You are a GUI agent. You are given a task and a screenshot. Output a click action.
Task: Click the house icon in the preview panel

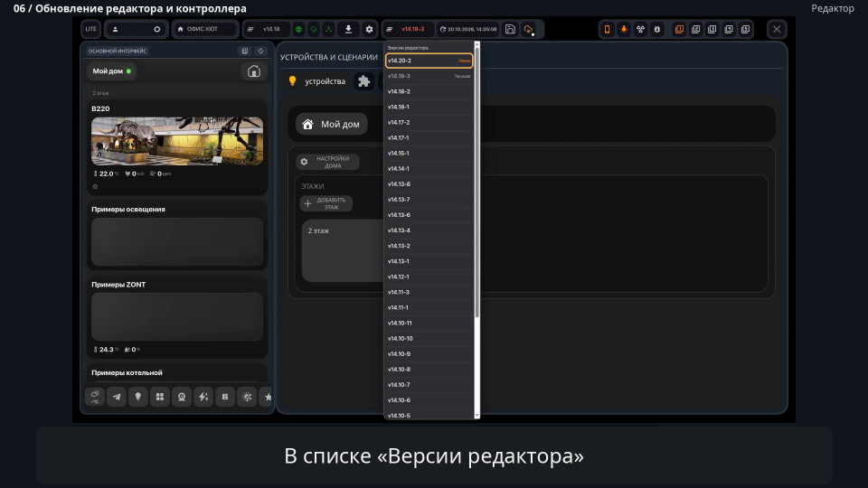coord(254,70)
